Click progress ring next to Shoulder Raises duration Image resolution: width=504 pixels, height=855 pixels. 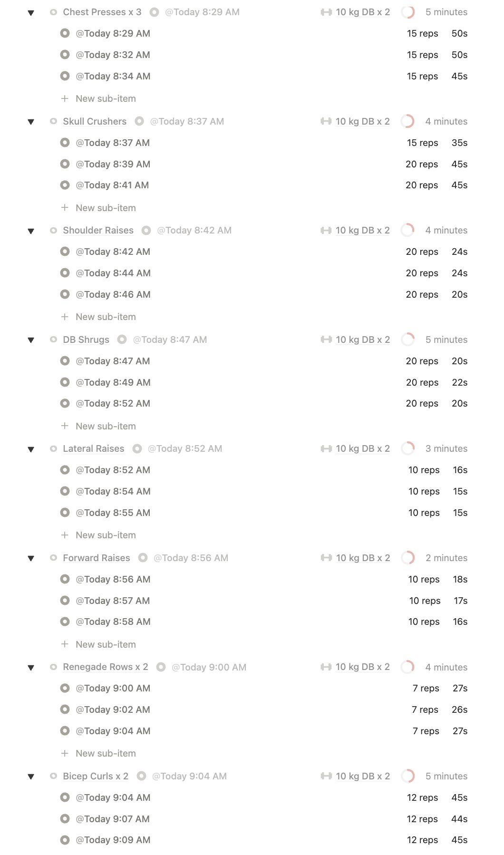coord(407,230)
